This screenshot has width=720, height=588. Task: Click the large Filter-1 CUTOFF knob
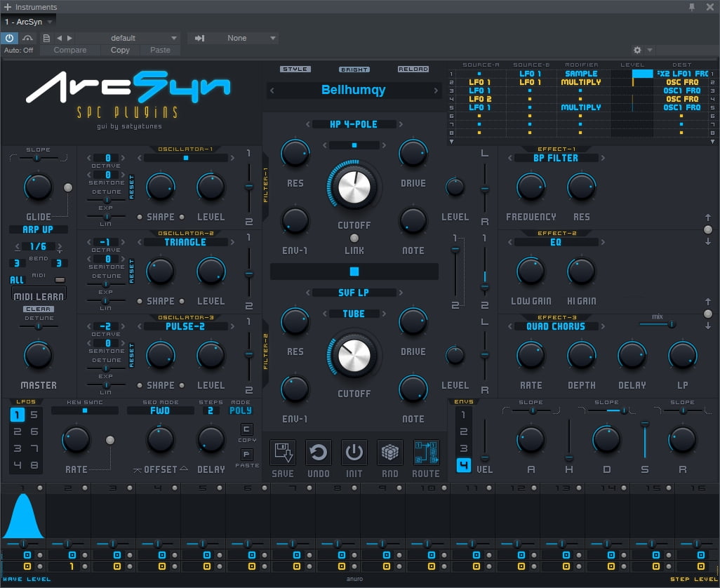pyautogui.click(x=354, y=187)
